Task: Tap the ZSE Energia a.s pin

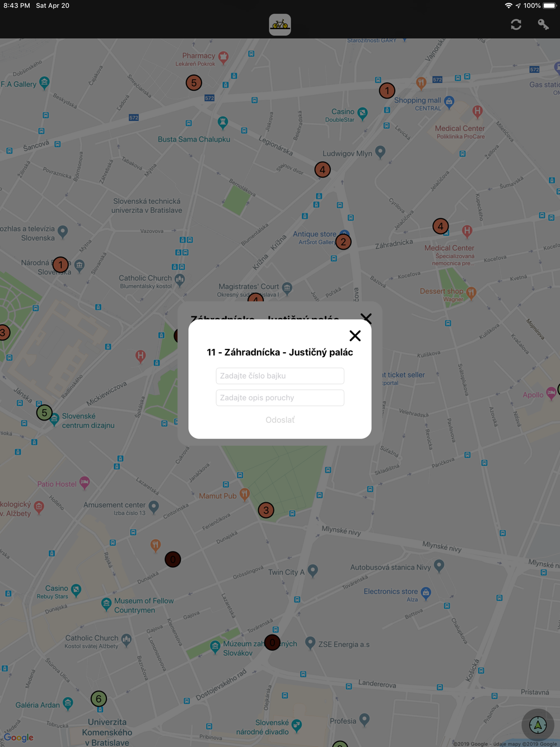Action: pyautogui.click(x=310, y=643)
